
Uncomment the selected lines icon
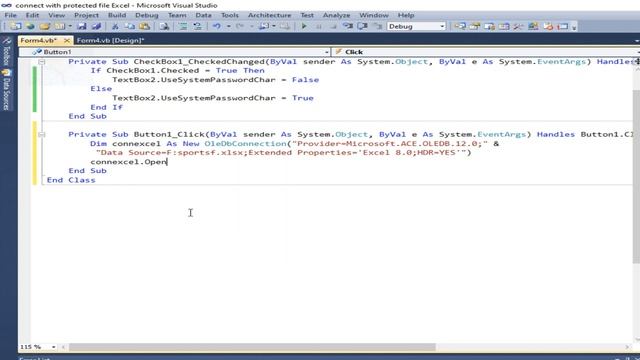(198, 26)
